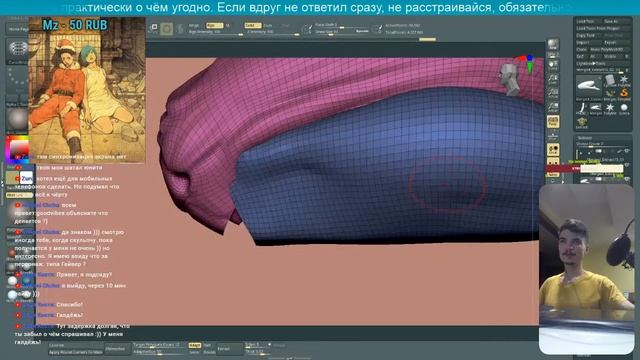This screenshot has width=640, height=360.
Task: Pick a color in the left color picker square
Action: 17,149
